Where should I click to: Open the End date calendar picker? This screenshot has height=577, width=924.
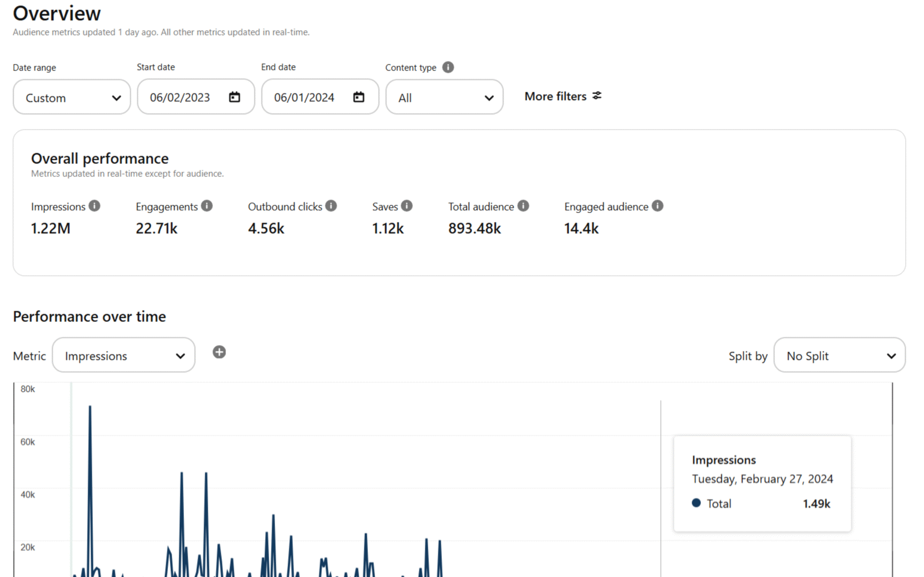pos(359,97)
